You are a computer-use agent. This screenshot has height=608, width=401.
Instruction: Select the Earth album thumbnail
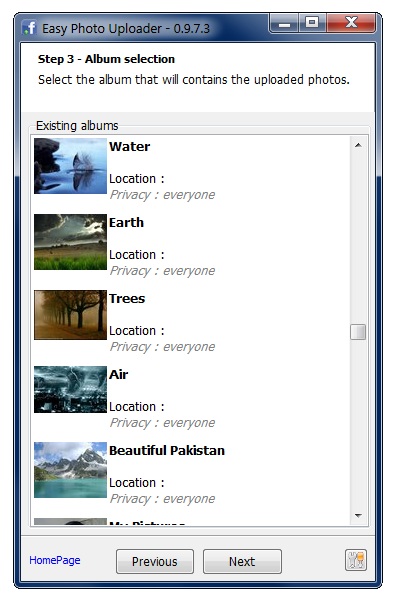point(70,242)
